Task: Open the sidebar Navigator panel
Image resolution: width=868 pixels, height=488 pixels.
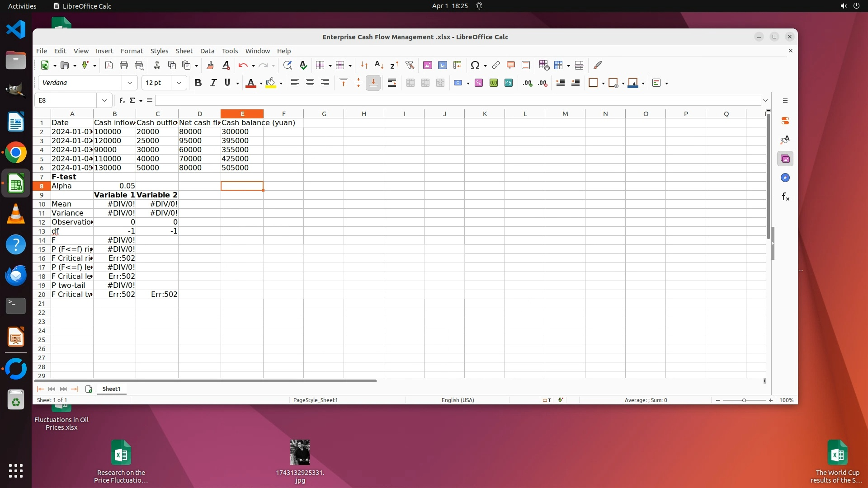Action: point(785,178)
